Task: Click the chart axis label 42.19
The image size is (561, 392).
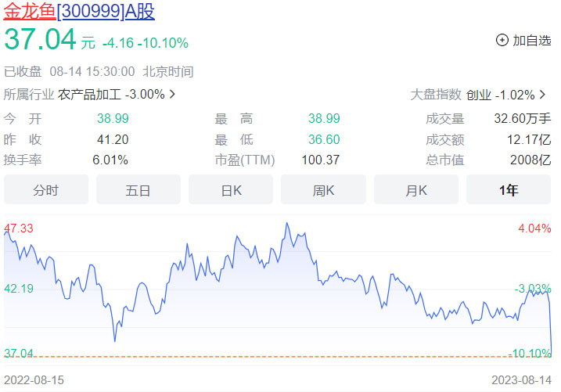Action: (x=19, y=288)
